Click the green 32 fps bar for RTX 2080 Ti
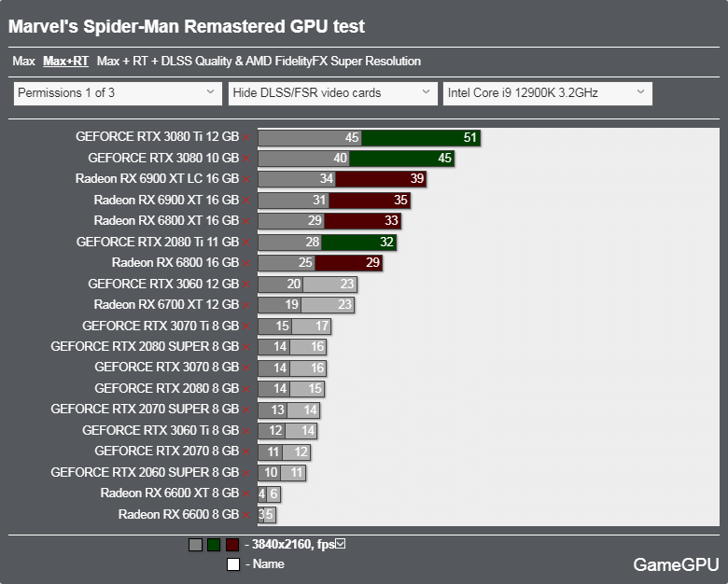This screenshot has width=728, height=584. click(359, 243)
